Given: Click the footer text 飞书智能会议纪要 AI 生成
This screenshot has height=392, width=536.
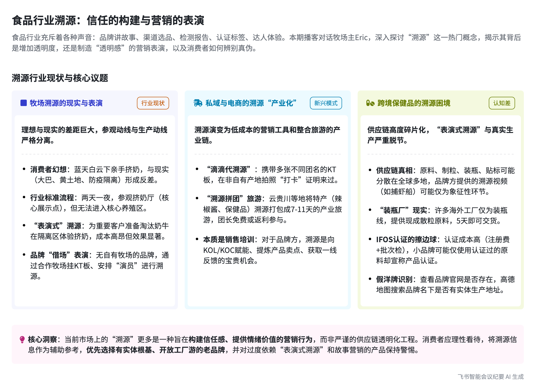Looking at the screenshot, I should coord(490,377).
